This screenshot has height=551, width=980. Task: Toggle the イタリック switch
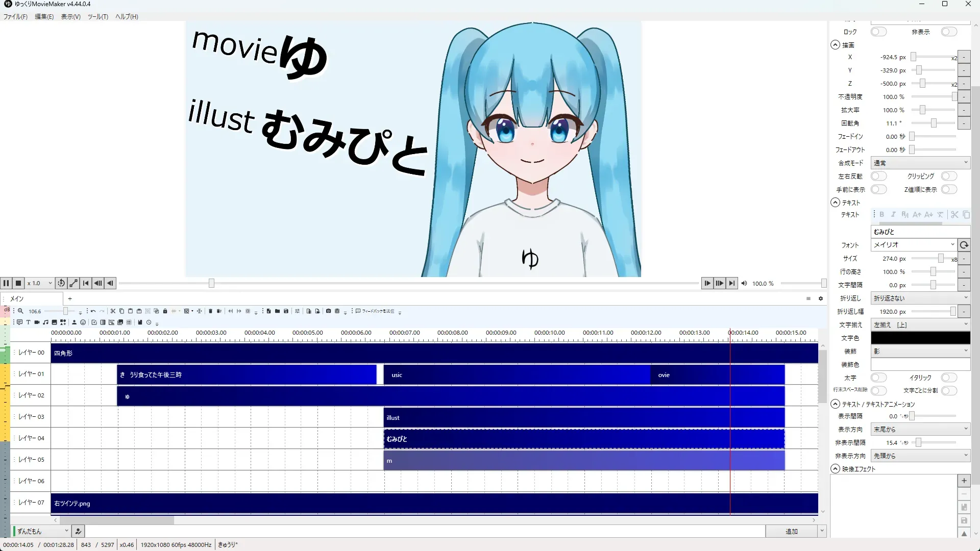tap(948, 378)
